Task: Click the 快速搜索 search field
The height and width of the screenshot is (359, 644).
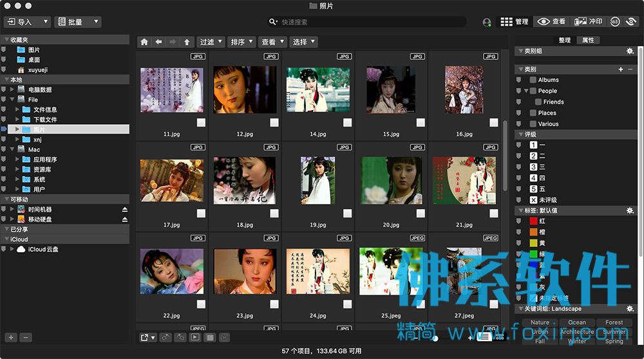Action: click(367, 22)
